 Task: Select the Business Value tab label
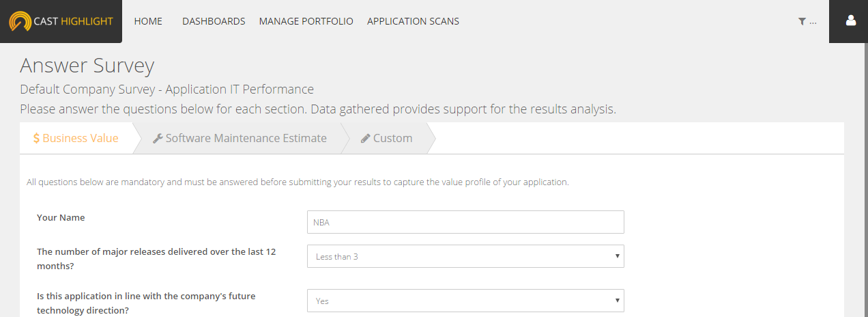[x=81, y=138]
